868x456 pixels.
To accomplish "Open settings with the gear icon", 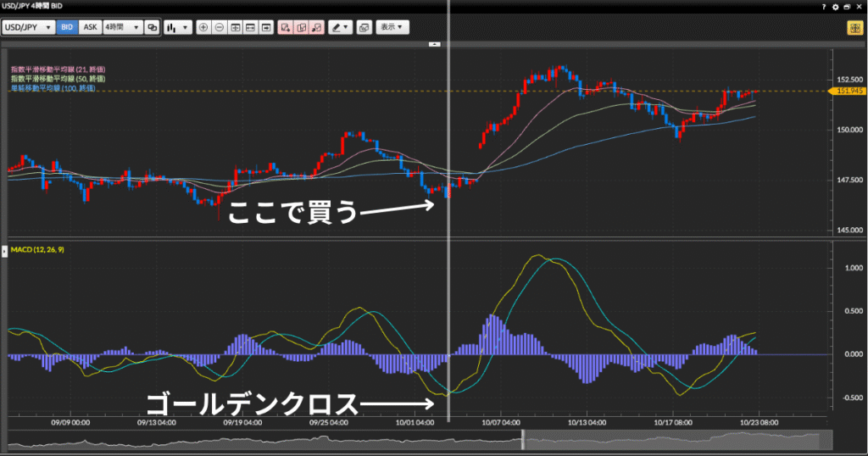I will (836, 6).
